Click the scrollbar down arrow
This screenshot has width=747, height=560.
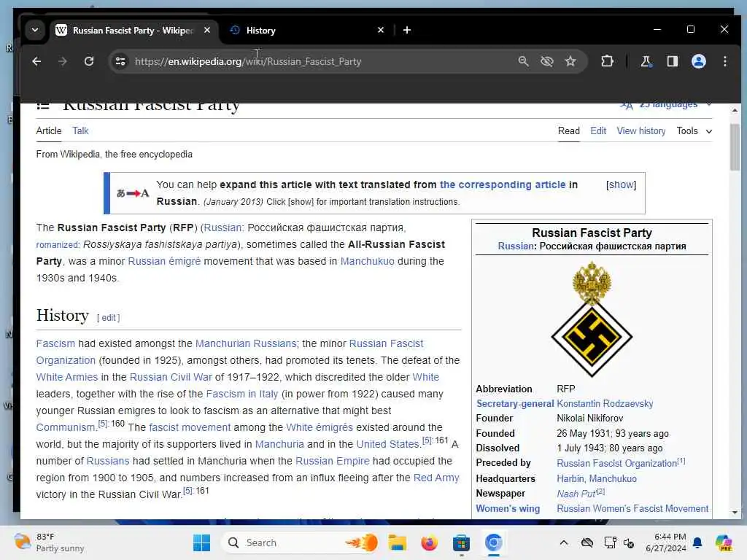coord(735,513)
